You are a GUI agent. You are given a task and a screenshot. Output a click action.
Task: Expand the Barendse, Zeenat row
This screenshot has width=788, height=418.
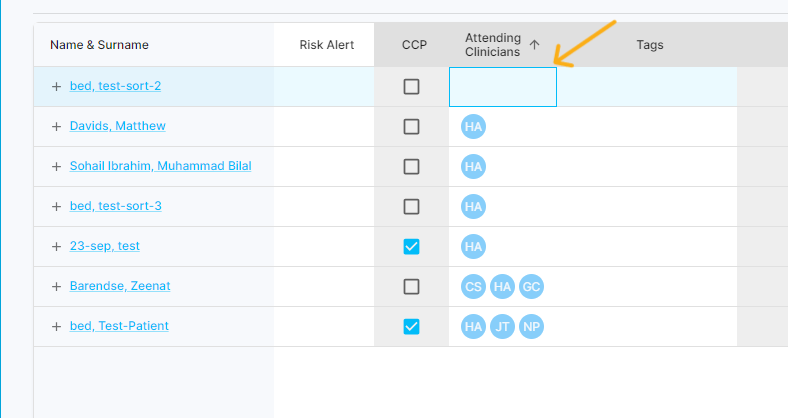click(x=56, y=287)
